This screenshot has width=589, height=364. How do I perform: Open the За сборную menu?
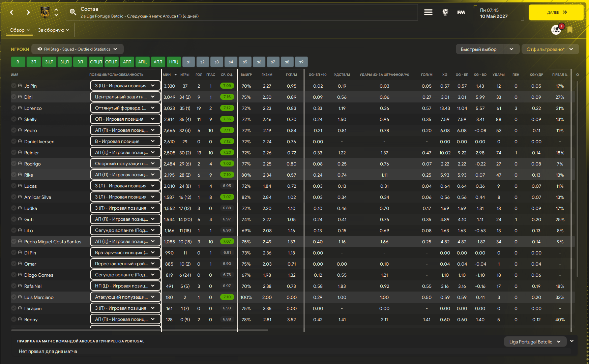(53, 30)
